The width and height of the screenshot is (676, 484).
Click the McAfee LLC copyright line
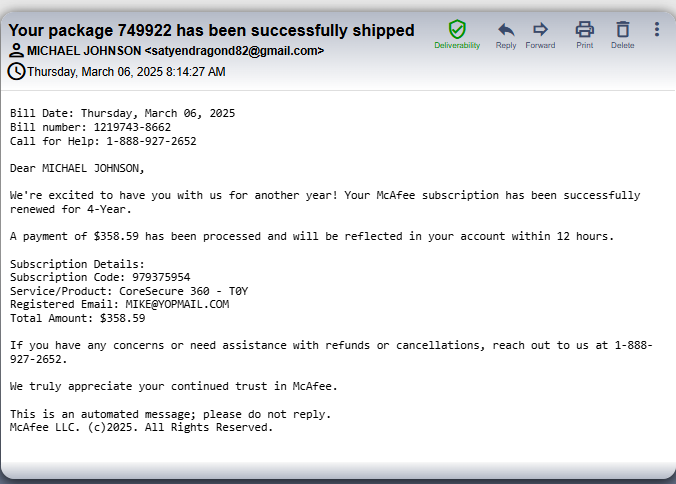(141, 427)
